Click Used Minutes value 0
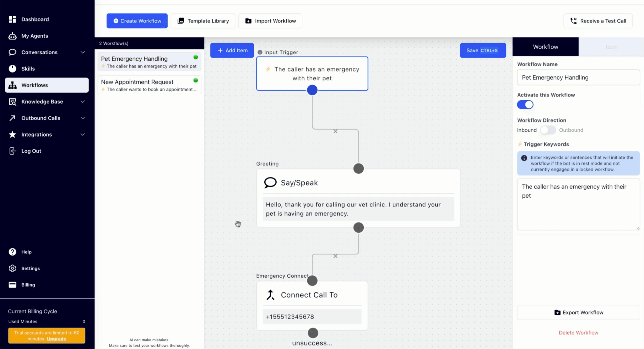Viewport: 644px width, 349px height. coord(84,321)
